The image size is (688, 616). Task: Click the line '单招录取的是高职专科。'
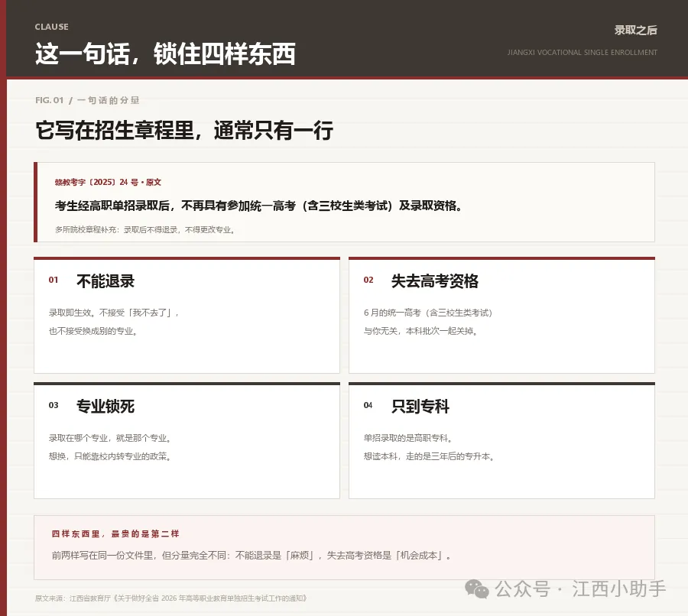point(408,439)
